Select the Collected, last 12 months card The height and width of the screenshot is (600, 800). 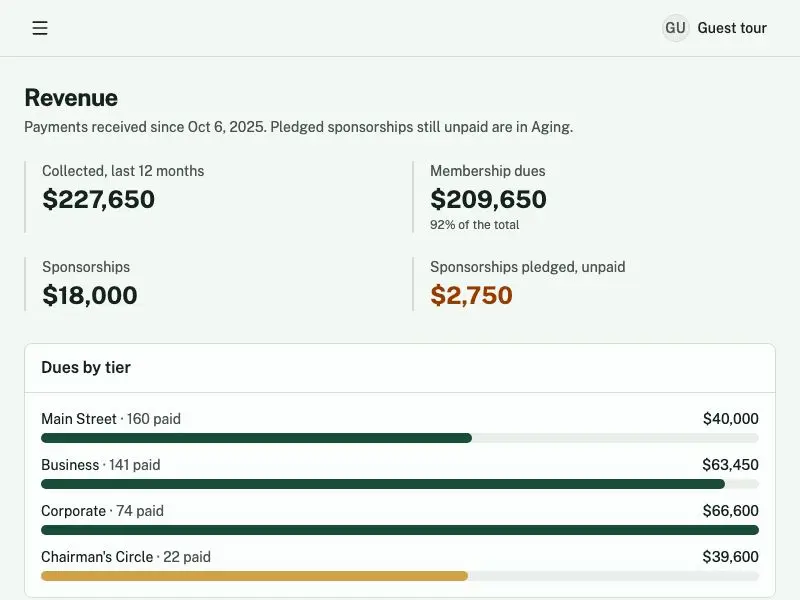[x=207, y=197]
